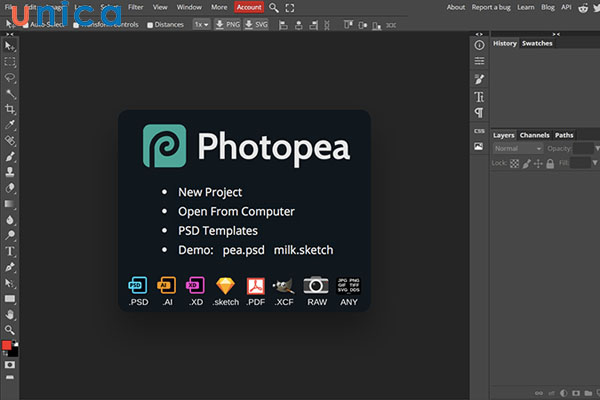Open the image thumbnail panel icon
Viewport: 600px width, 400px height.
click(479, 146)
